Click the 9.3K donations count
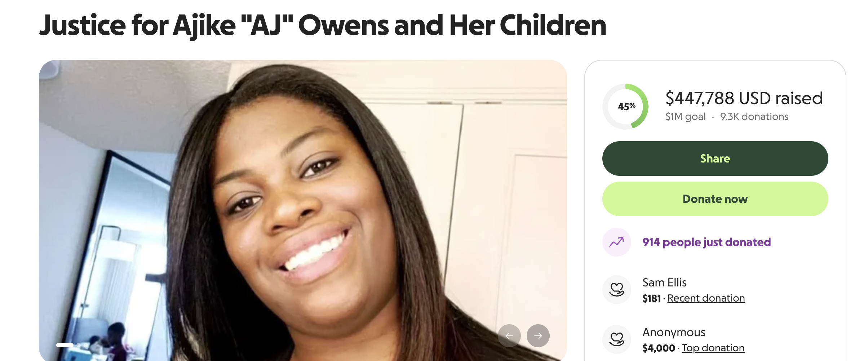The image size is (868, 361). click(754, 117)
